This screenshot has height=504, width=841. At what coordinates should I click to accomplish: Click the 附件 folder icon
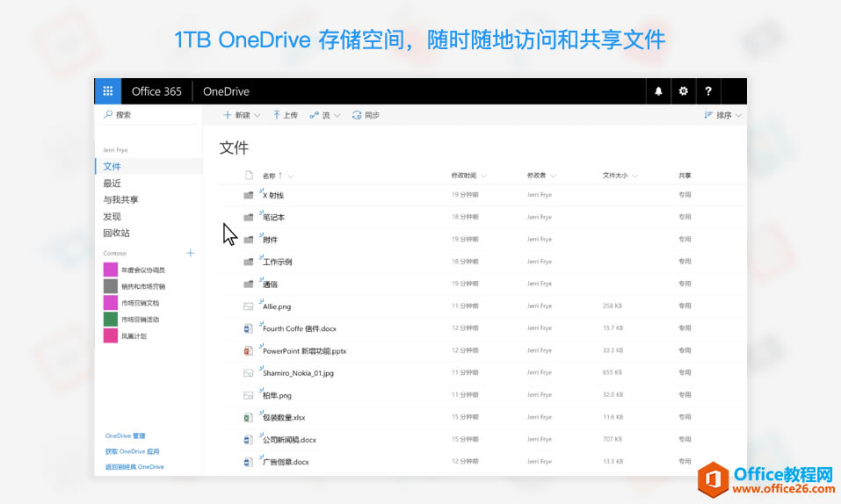click(x=249, y=240)
